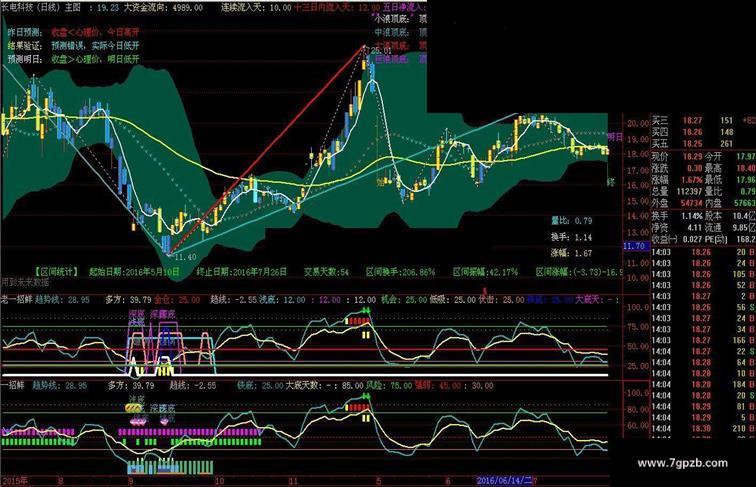Select the 机会: 25.00 value
Viewport: 756px width, 487px height.
[x=404, y=299]
